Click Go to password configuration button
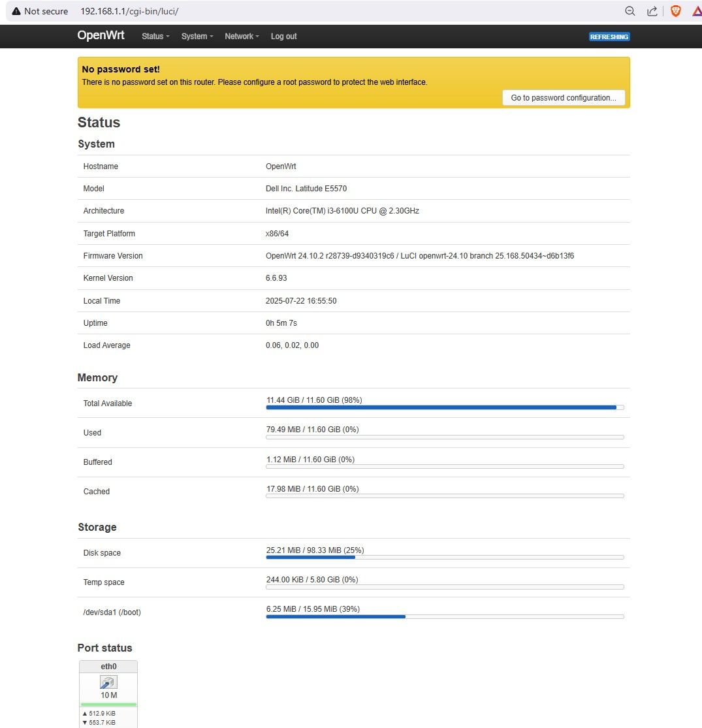Viewport: 702px width, 728px height. point(563,98)
